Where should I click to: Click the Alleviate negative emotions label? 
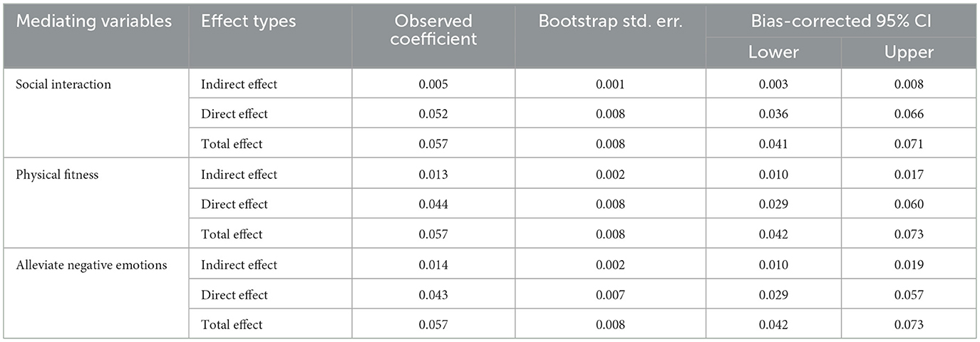coord(90,265)
